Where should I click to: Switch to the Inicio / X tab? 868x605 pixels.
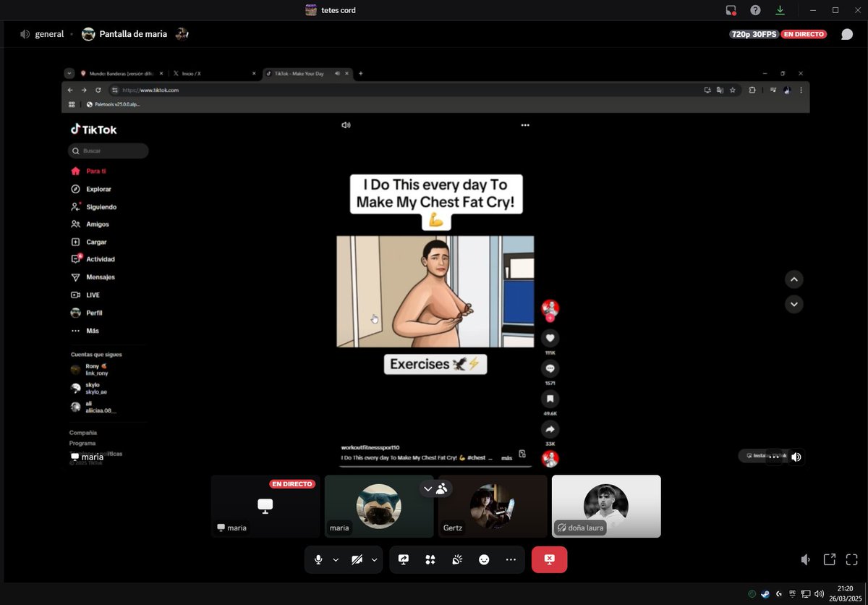point(213,73)
